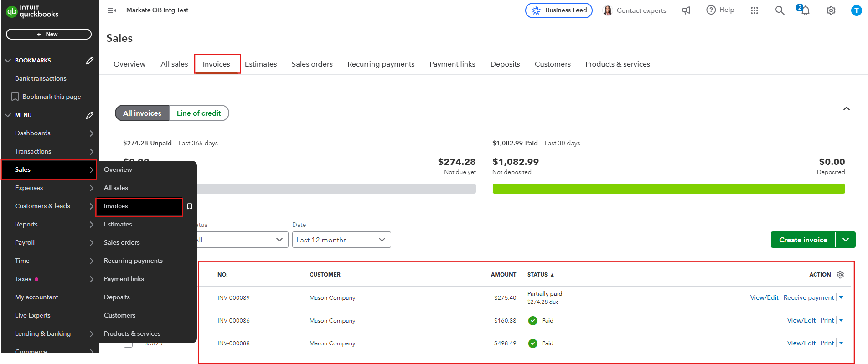Edit menu with the pencil icon
The image size is (868, 364).
[90, 115]
